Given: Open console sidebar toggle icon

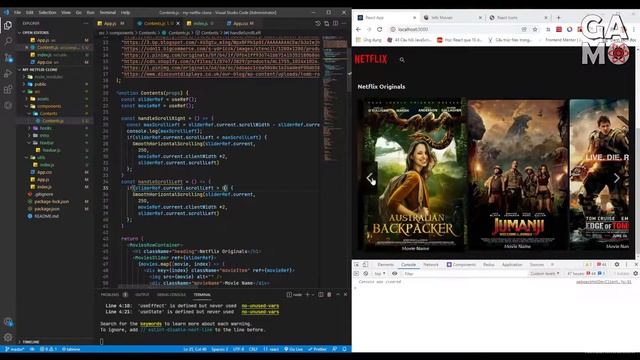Looking at the screenshot, I should point(356,273).
